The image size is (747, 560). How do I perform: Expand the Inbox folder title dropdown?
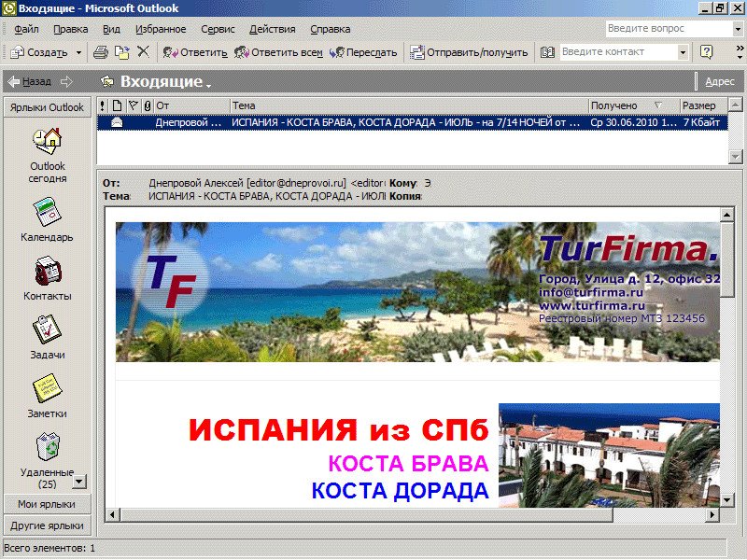tap(209, 84)
